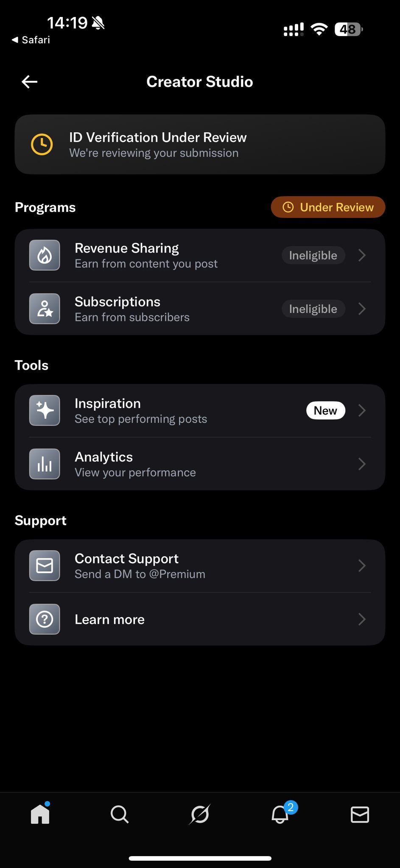Viewport: 400px width, 868px height.
Task: Open Messages tab in bottom bar
Action: (360, 814)
